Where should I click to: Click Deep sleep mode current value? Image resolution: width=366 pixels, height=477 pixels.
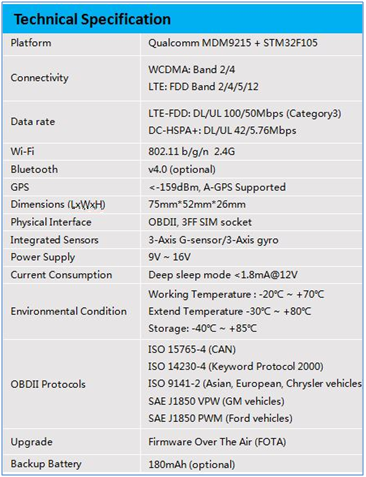[x=223, y=275]
